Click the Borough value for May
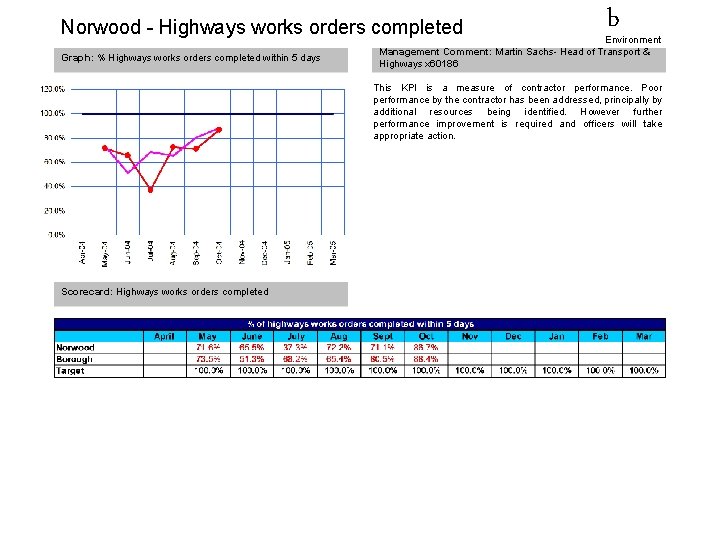 [x=208, y=359]
